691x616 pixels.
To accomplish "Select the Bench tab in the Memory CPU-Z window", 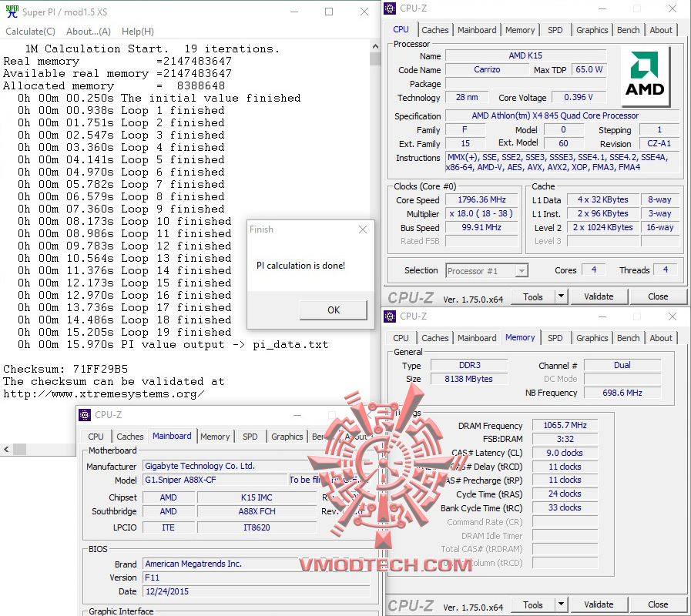I will 628,338.
